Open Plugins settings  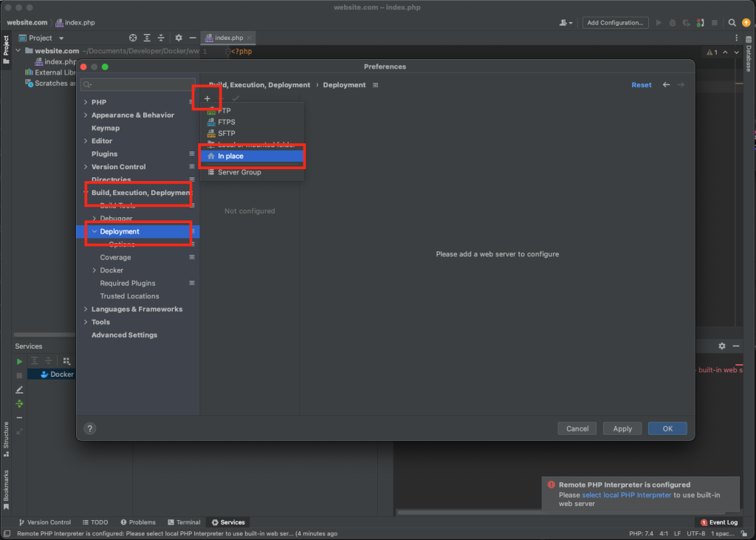[105, 154]
